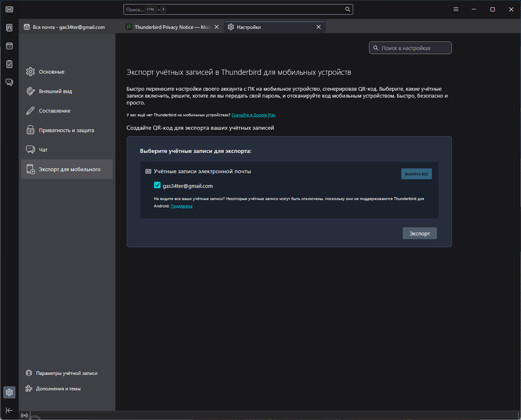Click the Выбрать все button

coord(416,174)
